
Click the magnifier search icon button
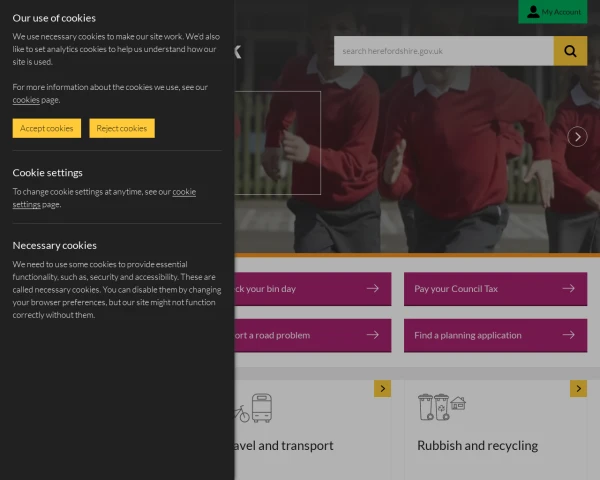pyautogui.click(x=570, y=51)
